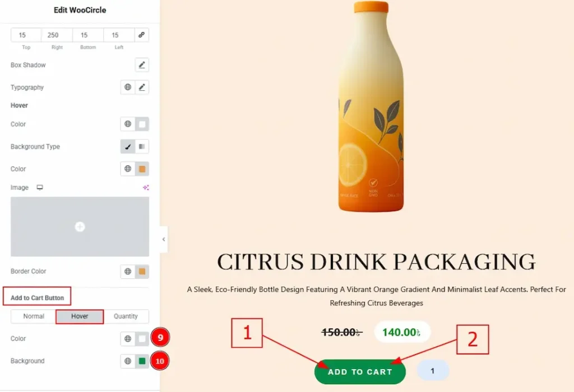Screen dimensions: 574x392
Task: Click the plus icon to add an image
Action: coord(80,227)
